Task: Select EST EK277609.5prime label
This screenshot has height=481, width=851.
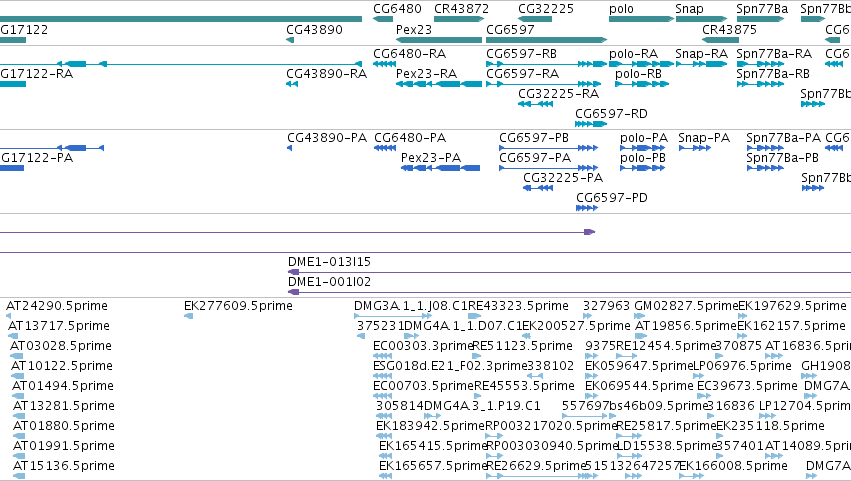Action: (238, 306)
